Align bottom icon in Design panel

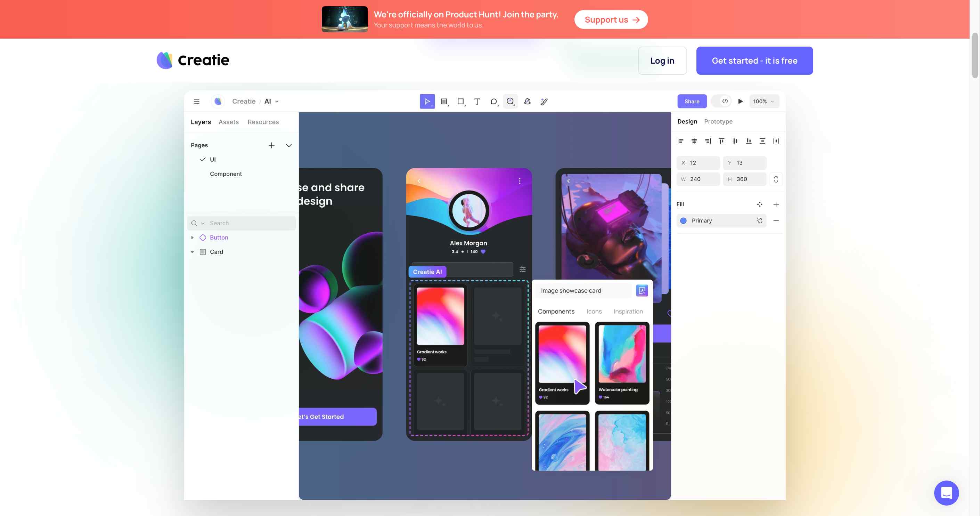pos(749,141)
